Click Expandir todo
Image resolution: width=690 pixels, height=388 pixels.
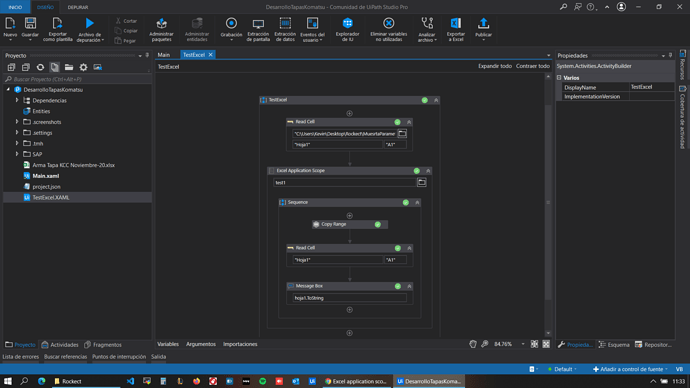[495, 66]
